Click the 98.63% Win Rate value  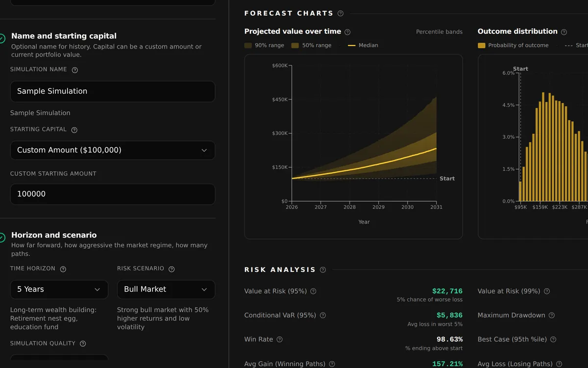(449, 339)
